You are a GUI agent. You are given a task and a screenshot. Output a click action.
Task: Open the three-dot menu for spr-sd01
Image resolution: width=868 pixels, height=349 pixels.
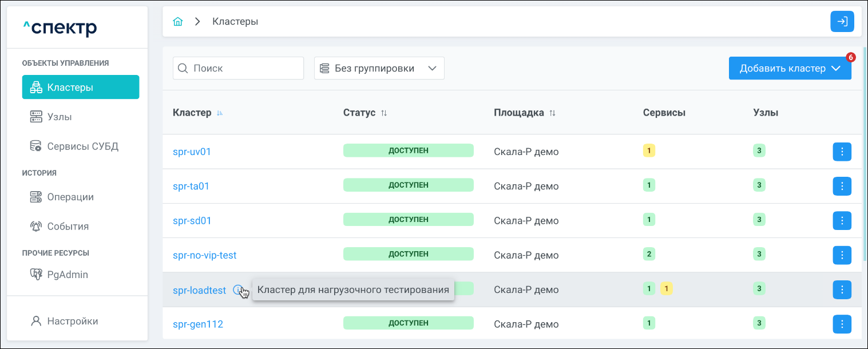(842, 220)
